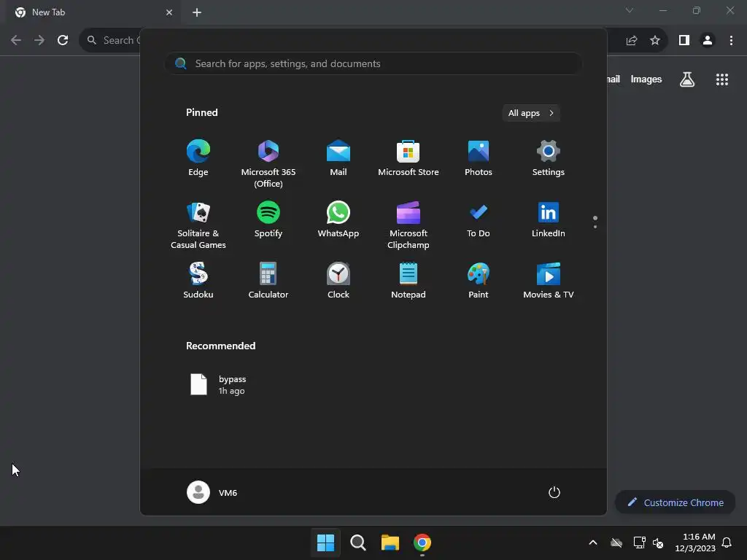The height and width of the screenshot is (560, 747).
Task: Open Microsoft Store
Action: coord(409,158)
